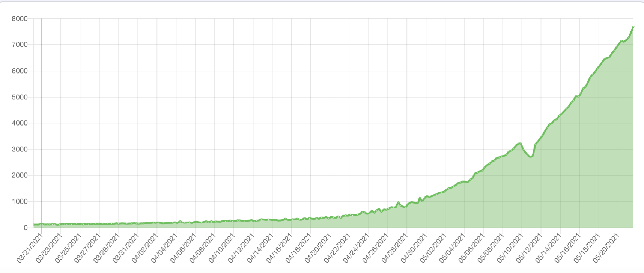Select the 03/31/2021 date label
This screenshot has height=273, width=644.
tap(127, 247)
